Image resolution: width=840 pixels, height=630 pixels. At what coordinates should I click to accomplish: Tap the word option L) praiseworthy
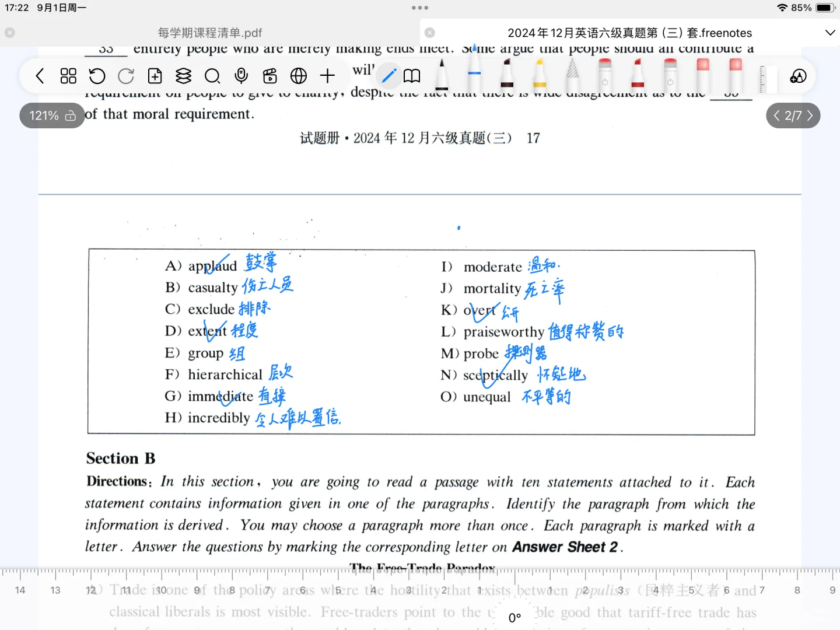(x=493, y=332)
